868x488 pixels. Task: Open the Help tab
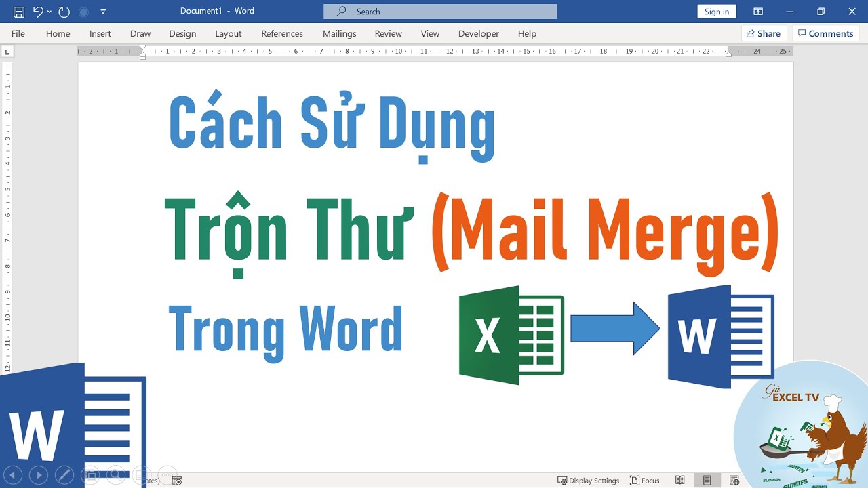click(x=527, y=33)
